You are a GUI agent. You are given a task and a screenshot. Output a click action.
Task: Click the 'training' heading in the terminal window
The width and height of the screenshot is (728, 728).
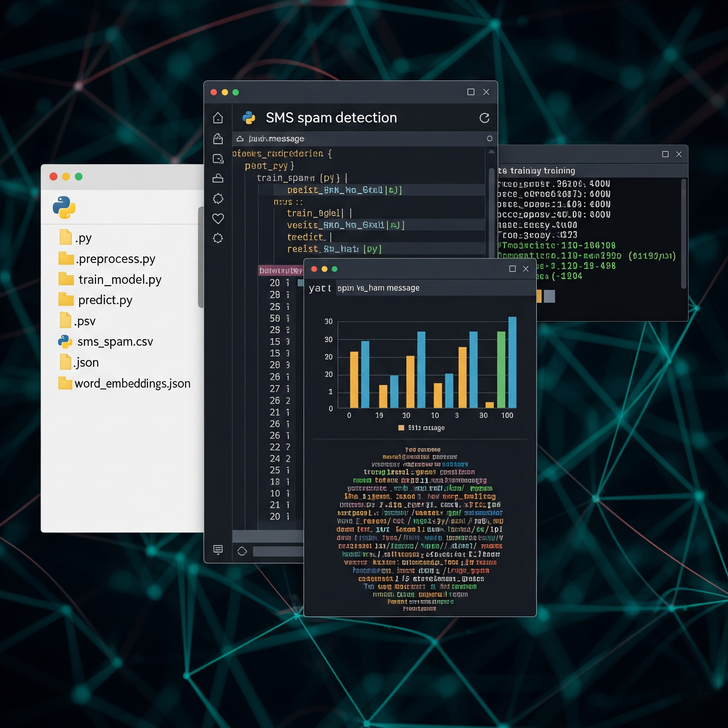coord(537,171)
